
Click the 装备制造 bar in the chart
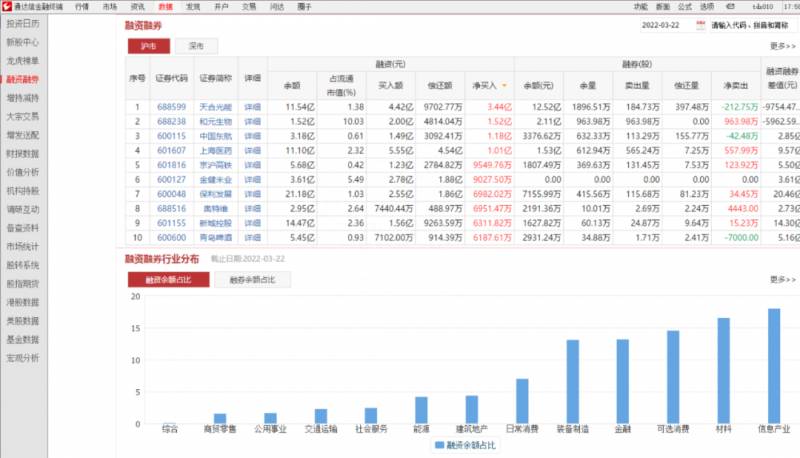(x=573, y=381)
